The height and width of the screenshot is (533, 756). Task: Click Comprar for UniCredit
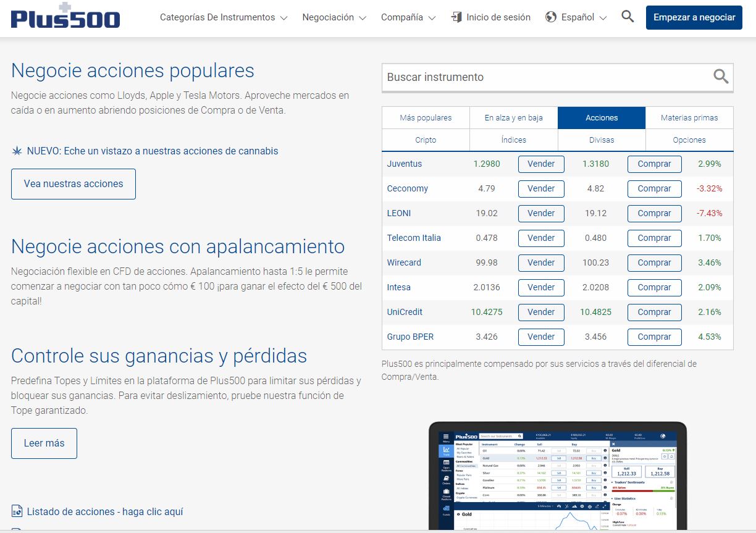[655, 312]
